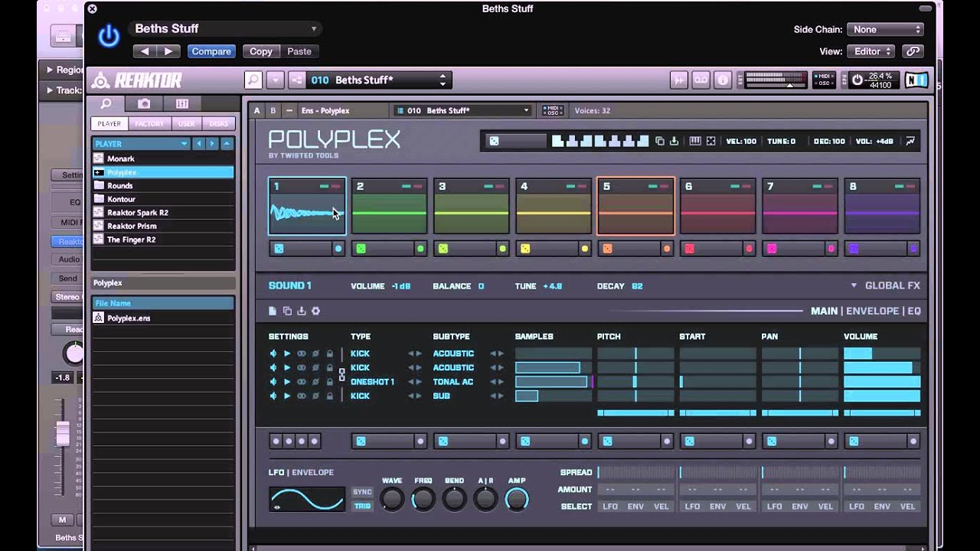Open the PLAYER folder dropdown
Viewport: 980px width, 551px height.
[142, 144]
